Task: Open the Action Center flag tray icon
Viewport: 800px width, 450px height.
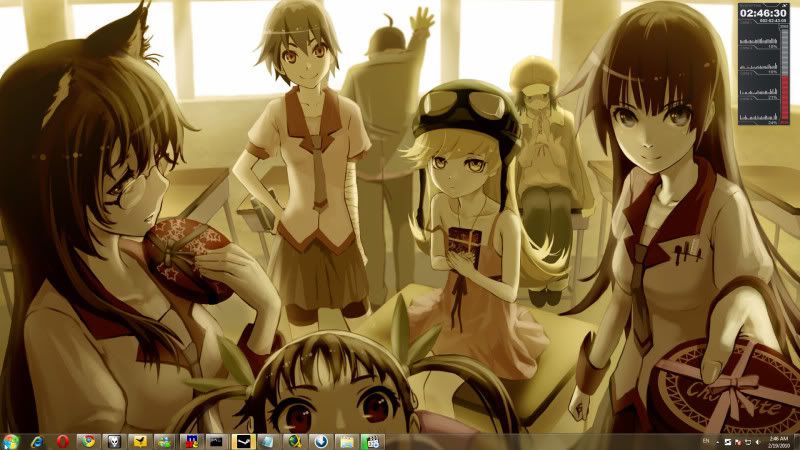Action: point(738,442)
